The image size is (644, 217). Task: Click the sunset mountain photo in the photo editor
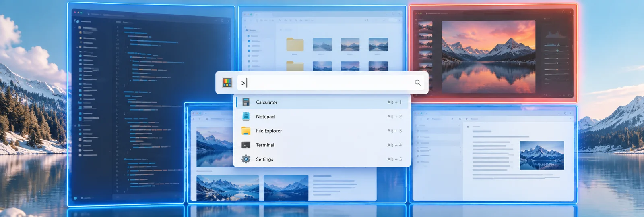489,57
